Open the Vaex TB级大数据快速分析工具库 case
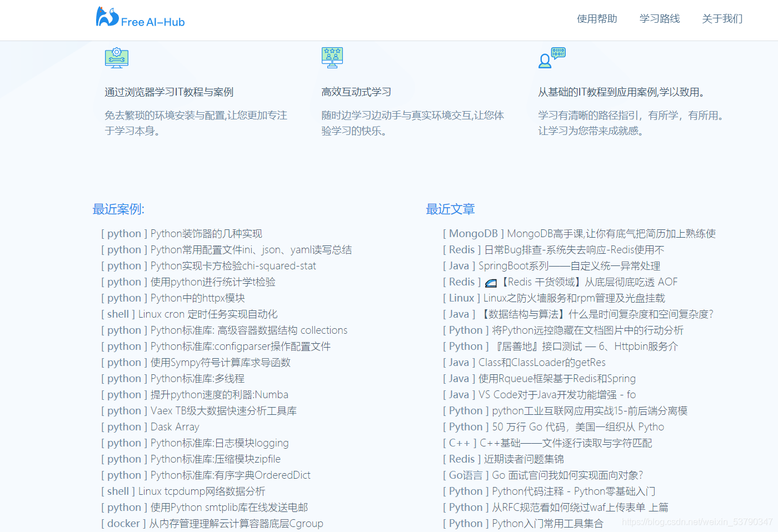 [x=199, y=410]
